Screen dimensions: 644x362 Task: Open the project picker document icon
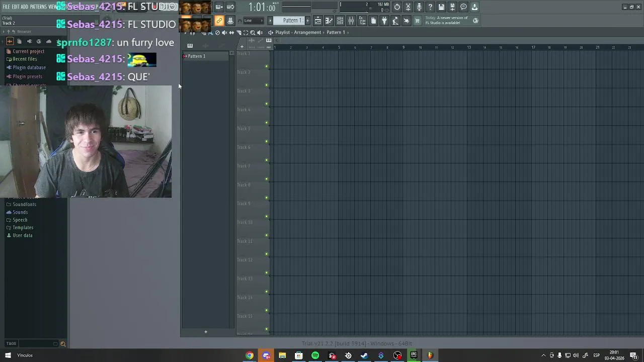[x=373, y=21]
